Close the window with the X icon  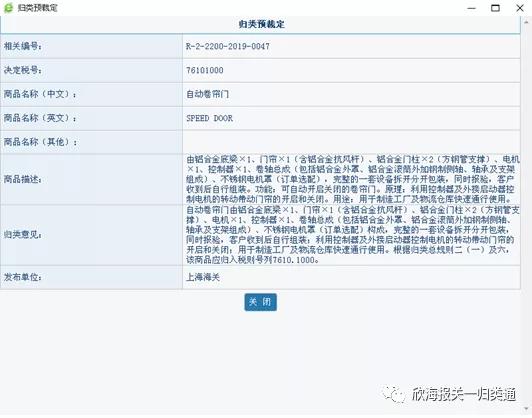pos(520,8)
